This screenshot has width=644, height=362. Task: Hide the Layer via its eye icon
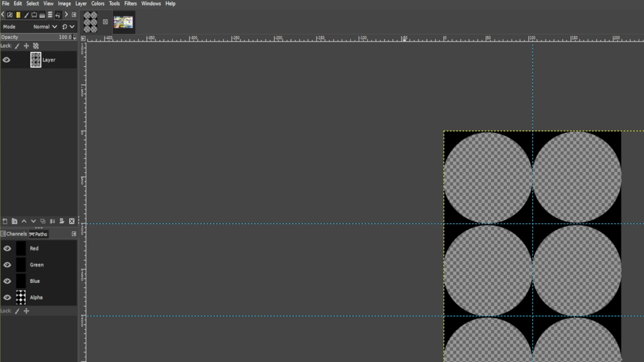[x=6, y=60]
